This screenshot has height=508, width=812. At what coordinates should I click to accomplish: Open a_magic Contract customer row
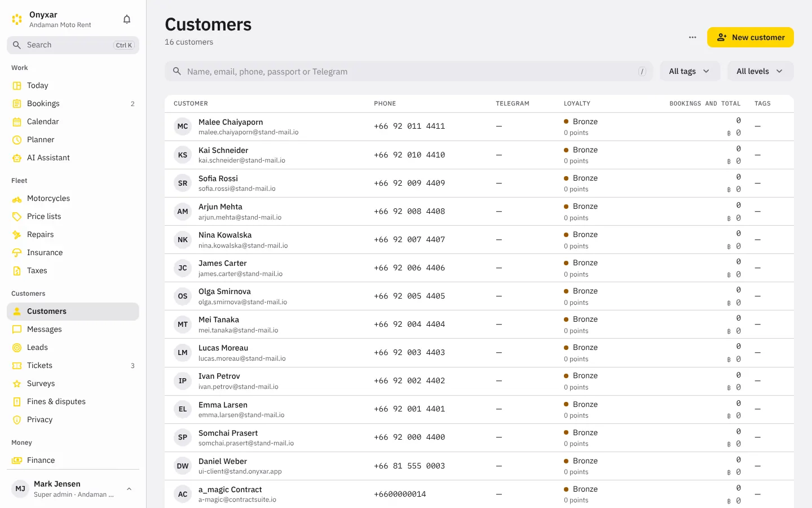point(479,494)
